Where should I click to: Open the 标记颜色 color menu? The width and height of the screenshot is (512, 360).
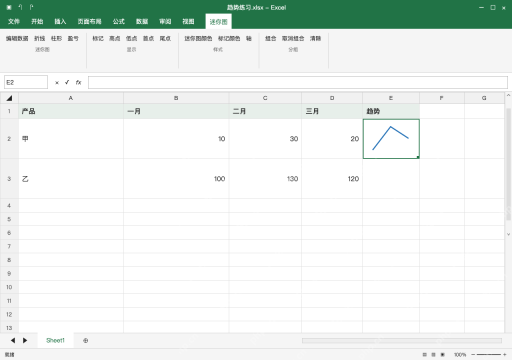tap(229, 39)
